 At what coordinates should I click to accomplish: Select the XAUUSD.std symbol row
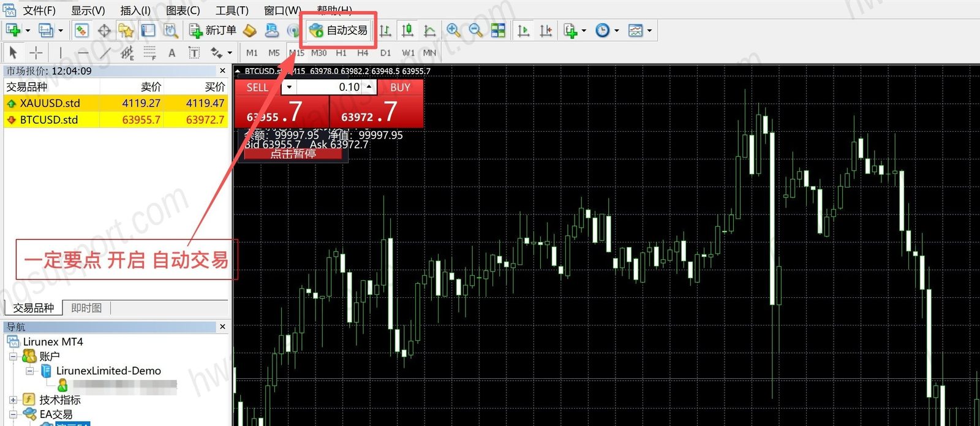click(116, 103)
